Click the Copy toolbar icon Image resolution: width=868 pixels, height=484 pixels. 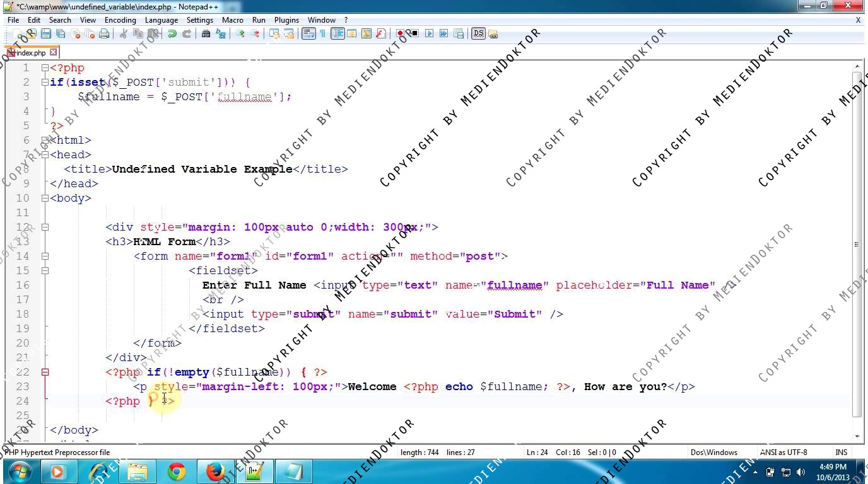click(x=138, y=33)
